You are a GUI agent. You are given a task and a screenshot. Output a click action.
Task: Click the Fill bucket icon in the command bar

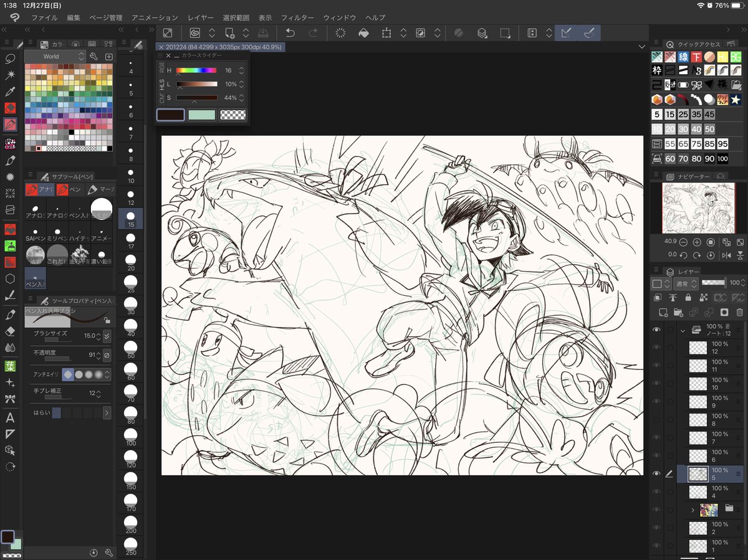click(x=364, y=33)
